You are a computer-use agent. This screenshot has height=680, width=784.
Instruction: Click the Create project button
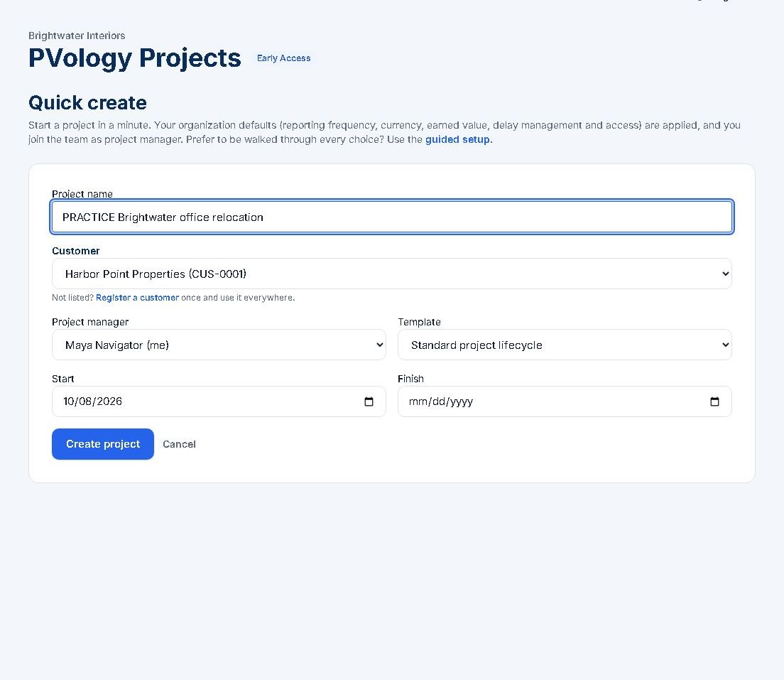pyautogui.click(x=103, y=444)
